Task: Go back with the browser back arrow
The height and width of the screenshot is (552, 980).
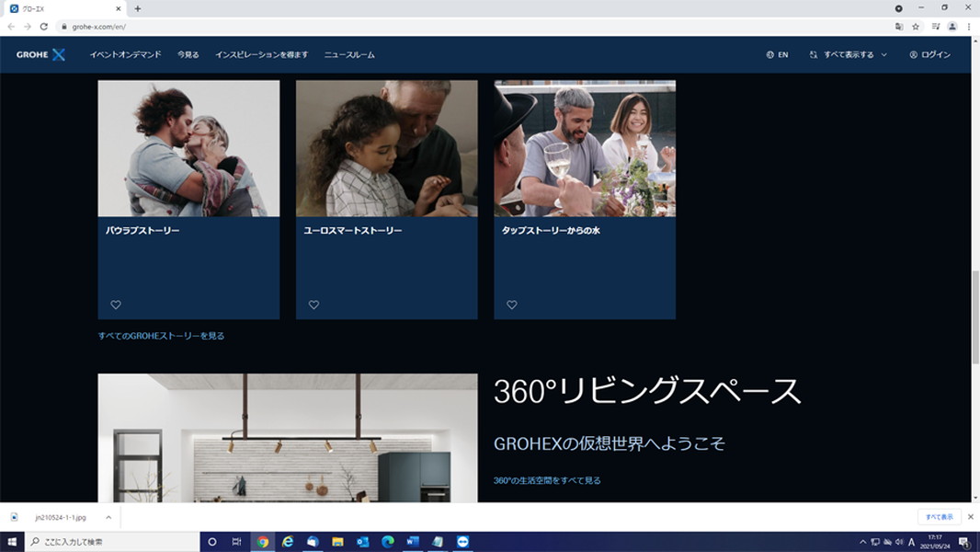Action: (11, 27)
